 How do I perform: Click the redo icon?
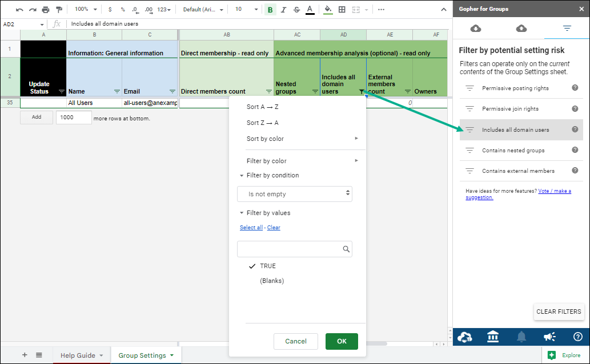point(33,10)
